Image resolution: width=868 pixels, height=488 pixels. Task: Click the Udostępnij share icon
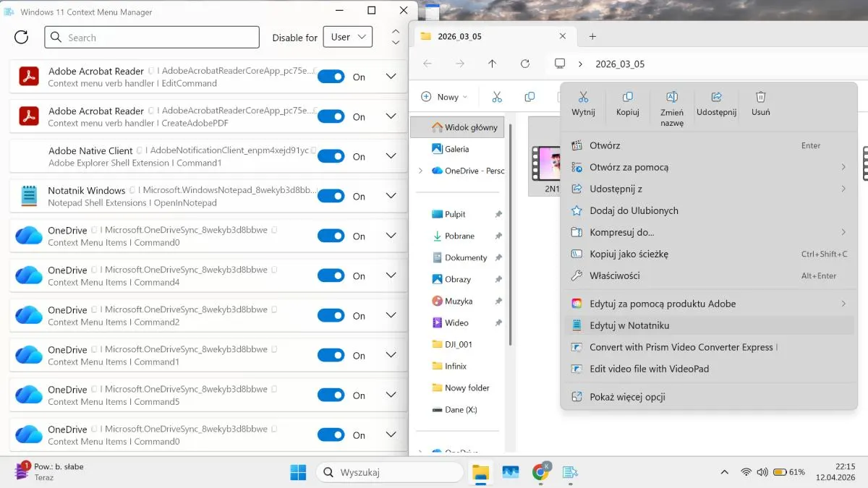tap(716, 97)
